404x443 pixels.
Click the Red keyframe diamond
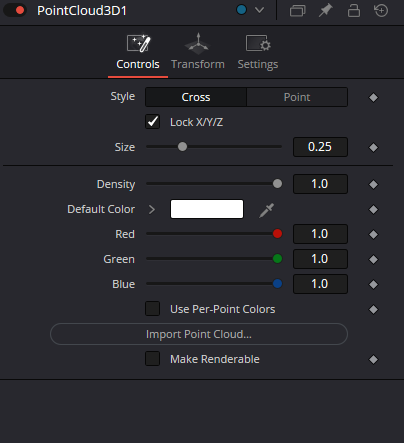[x=373, y=234]
